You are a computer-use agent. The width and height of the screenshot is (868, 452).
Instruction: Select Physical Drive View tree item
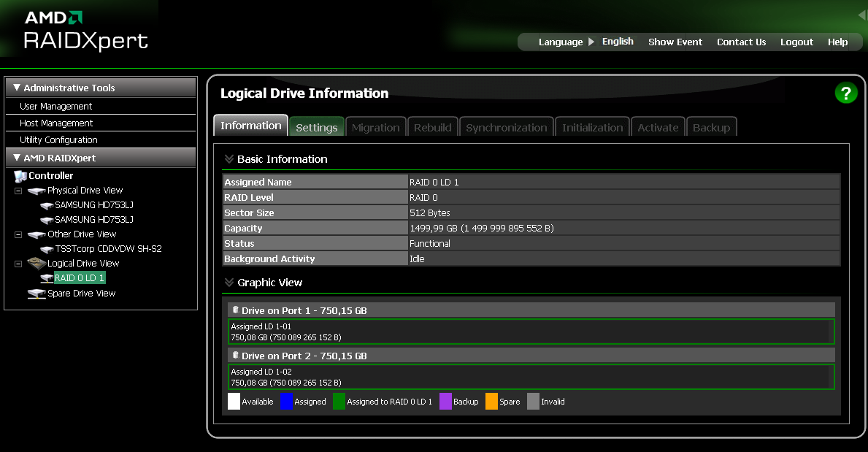coord(85,191)
